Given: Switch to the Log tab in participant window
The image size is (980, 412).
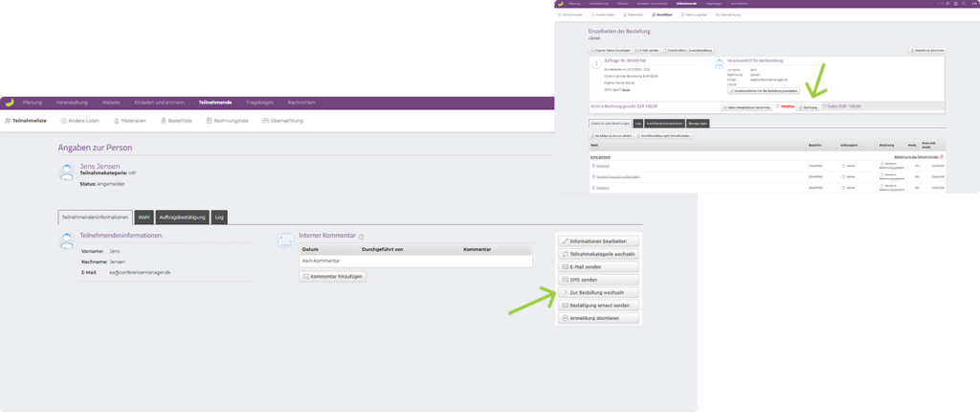Looking at the screenshot, I should [x=219, y=217].
